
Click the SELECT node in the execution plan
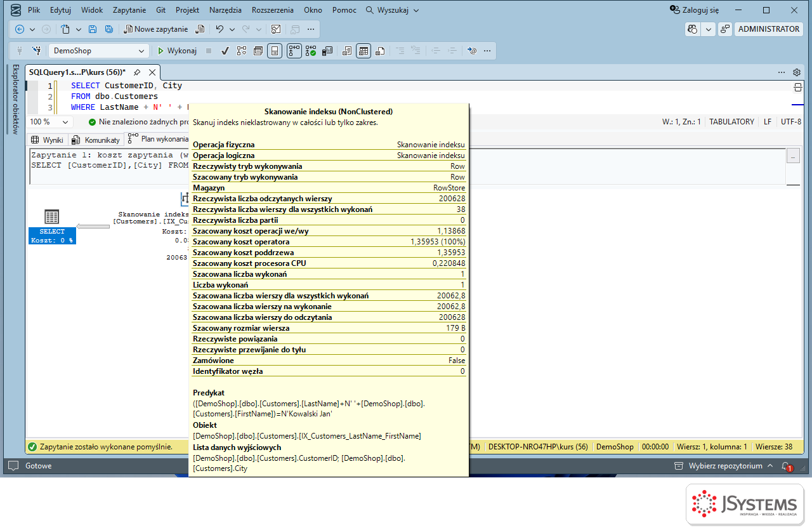click(x=52, y=227)
